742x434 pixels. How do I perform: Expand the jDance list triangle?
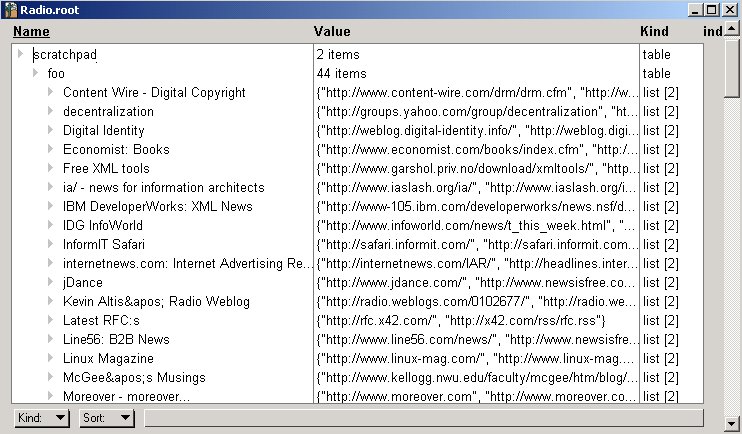click(x=51, y=281)
